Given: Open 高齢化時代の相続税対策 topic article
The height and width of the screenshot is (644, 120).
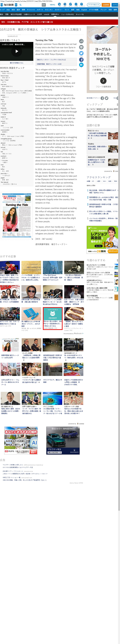Looking at the screenshot, I should click(x=103, y=161).
